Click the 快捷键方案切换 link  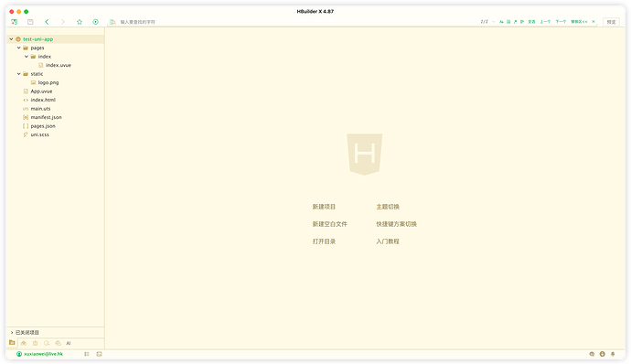(x=396, y=224)
